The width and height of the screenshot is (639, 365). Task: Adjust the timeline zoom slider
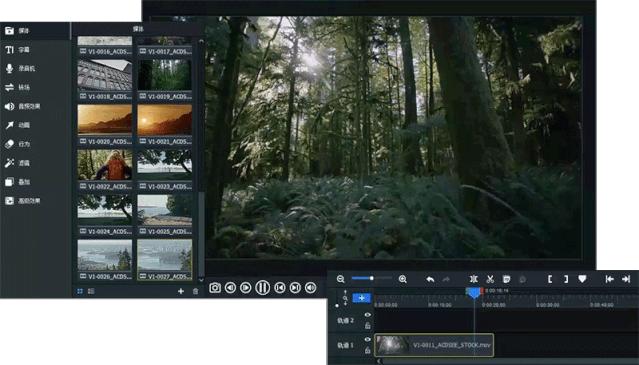pyautogui.click(x=371, y=278)
